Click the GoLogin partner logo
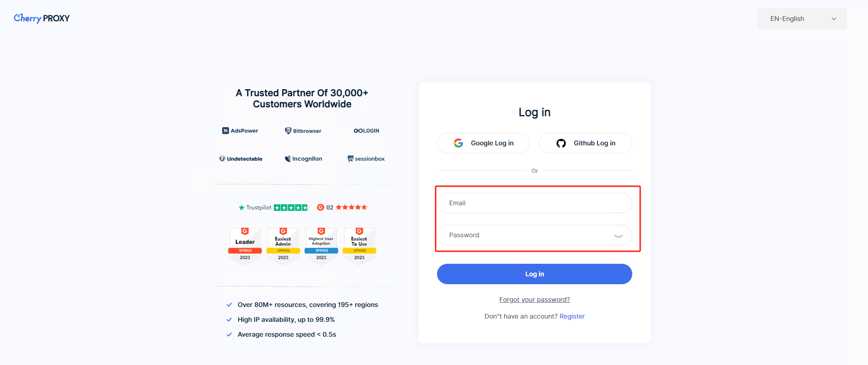This screenshot has width=868, height=365. 366,131
